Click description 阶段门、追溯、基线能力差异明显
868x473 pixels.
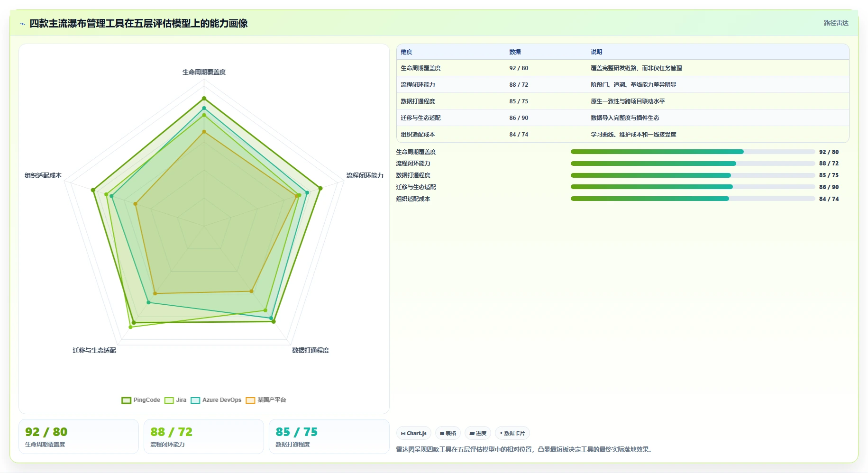coord(633,85)
